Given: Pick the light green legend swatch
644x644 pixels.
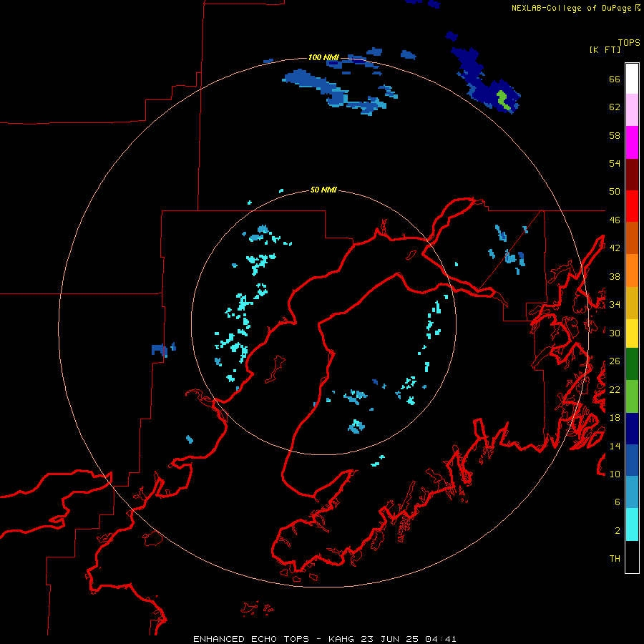Looking at the screenshot, I should coord(632,396).
